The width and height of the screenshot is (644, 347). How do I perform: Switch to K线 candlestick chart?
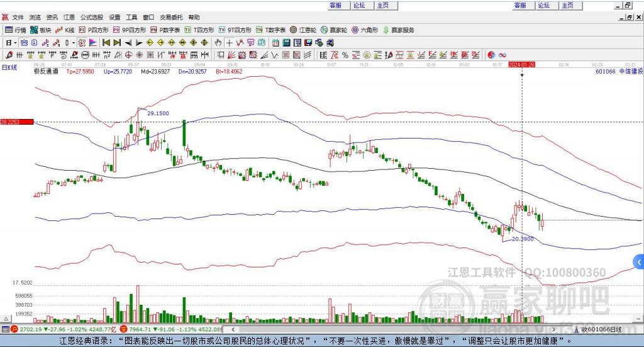(x=65, y=30)
